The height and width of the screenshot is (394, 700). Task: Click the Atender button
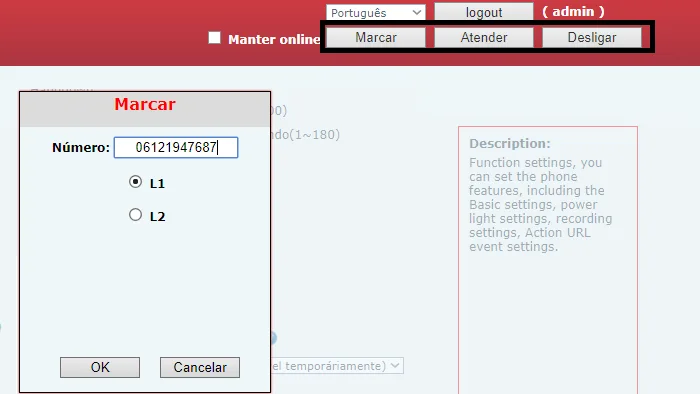(483, 37)
